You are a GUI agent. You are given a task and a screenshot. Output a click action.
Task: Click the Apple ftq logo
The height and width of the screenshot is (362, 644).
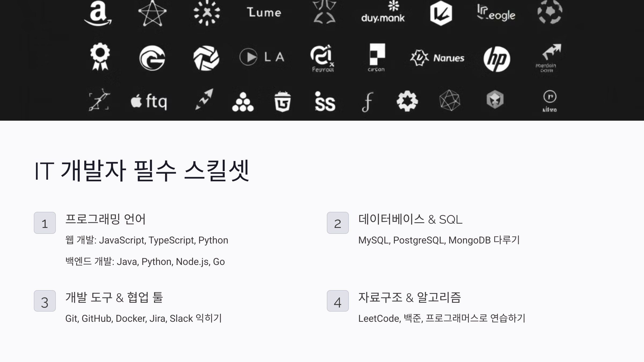pyautogui.click(x=149, y=102)
